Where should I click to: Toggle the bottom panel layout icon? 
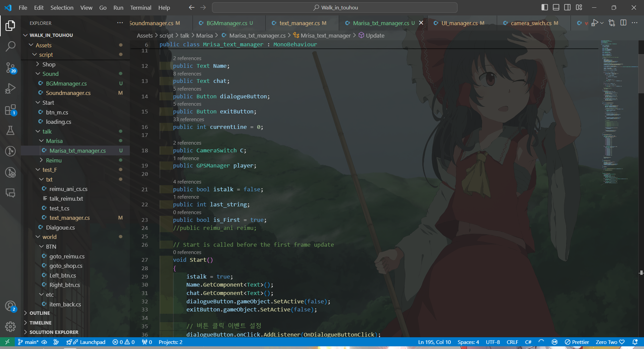pyautogui.click(x=556, y=7)
